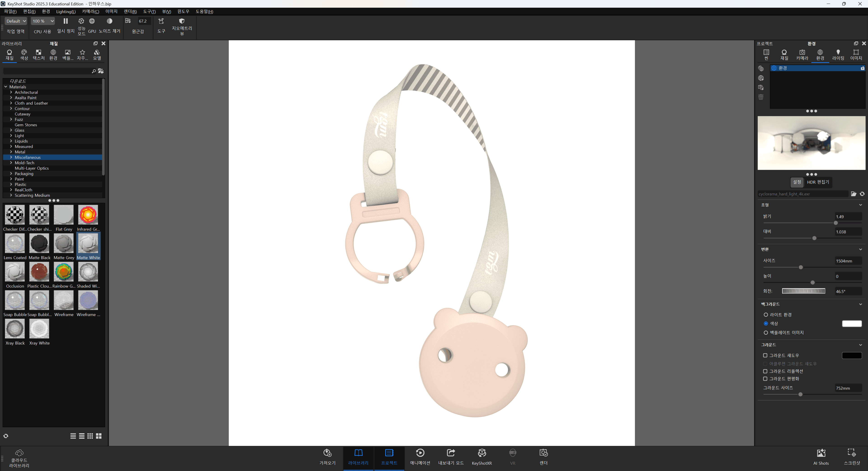Open the Default workspace dropdown
868x471 pixels.
[x=16, y=21]
